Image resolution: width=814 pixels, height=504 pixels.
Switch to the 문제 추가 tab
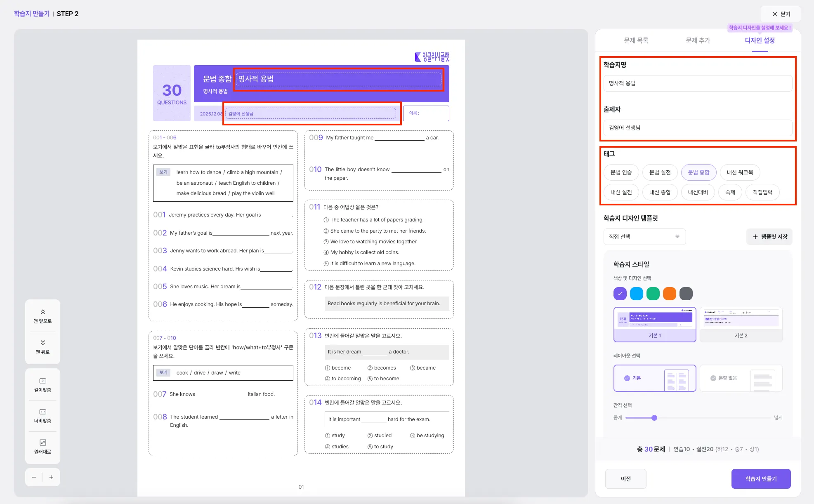pyautogui.click(x=698, y=40)
